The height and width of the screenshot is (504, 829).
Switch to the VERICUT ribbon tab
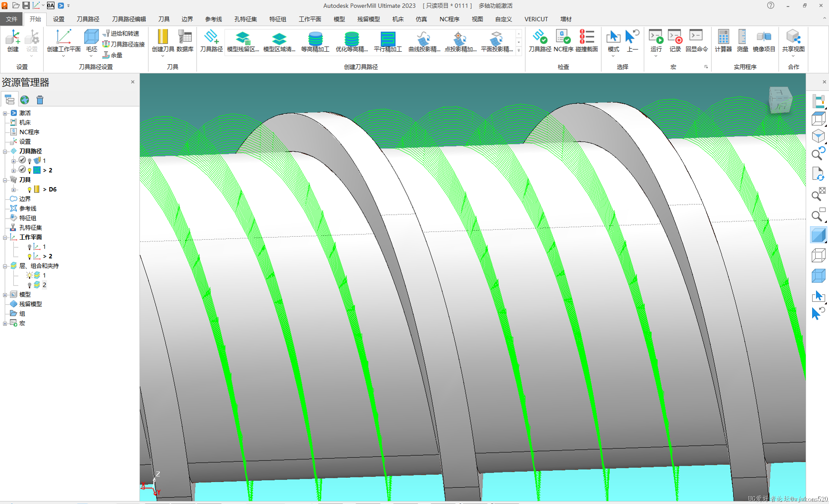click(536, 19)
